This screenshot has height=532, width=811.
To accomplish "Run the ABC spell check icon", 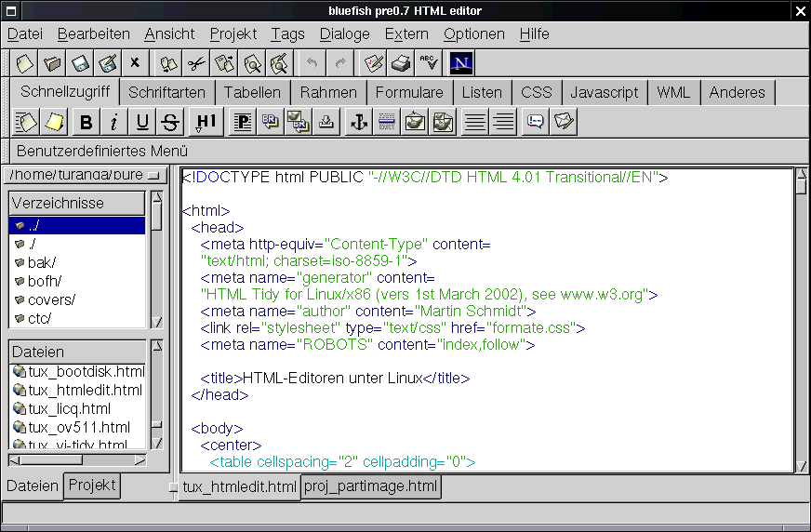I will coord(430,63).
